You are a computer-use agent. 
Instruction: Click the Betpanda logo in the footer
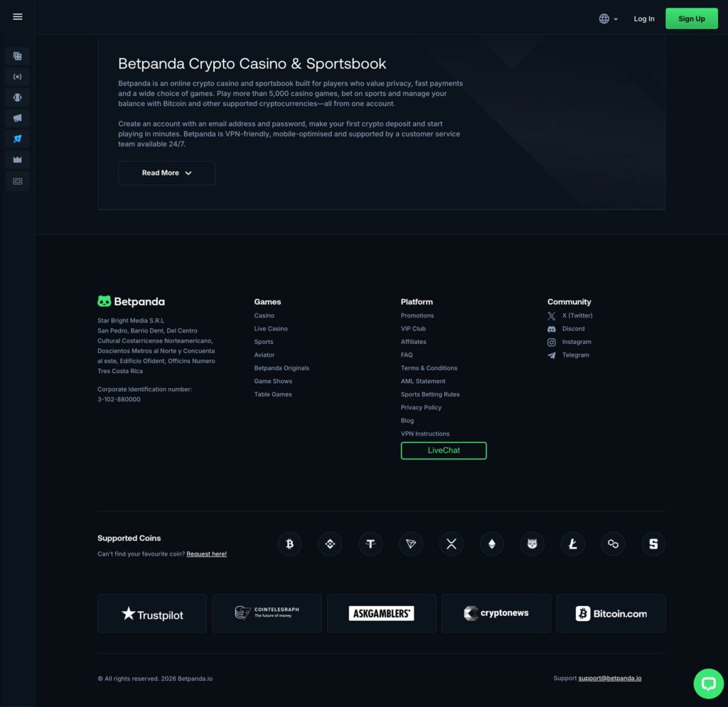click(131, 301)
